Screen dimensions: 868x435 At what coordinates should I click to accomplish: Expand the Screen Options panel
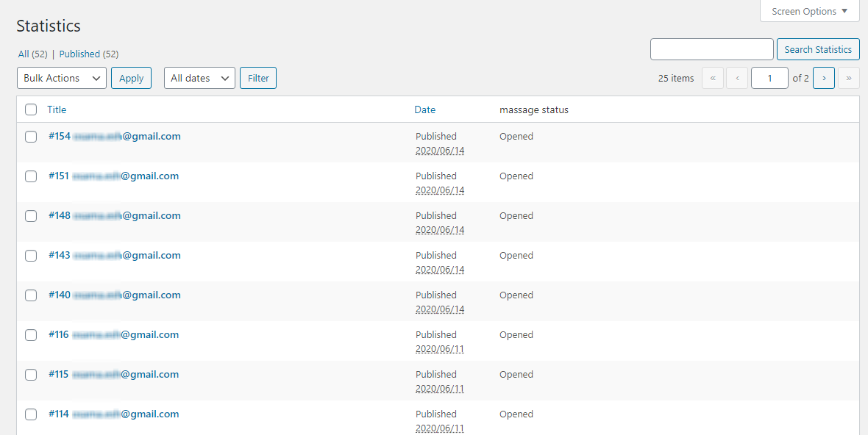point(809,11)
